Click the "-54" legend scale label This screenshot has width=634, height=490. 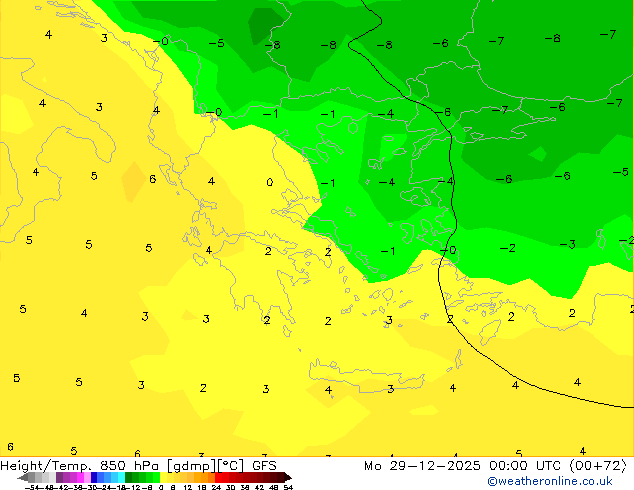[32, 487]
